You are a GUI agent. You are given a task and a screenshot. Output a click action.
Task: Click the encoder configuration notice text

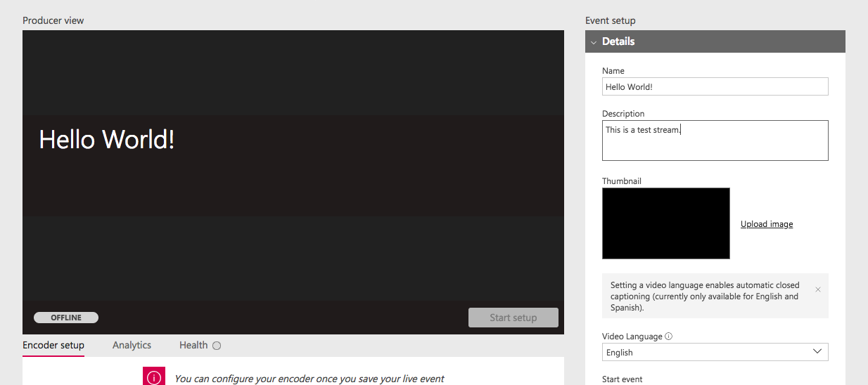pos(309,379)
